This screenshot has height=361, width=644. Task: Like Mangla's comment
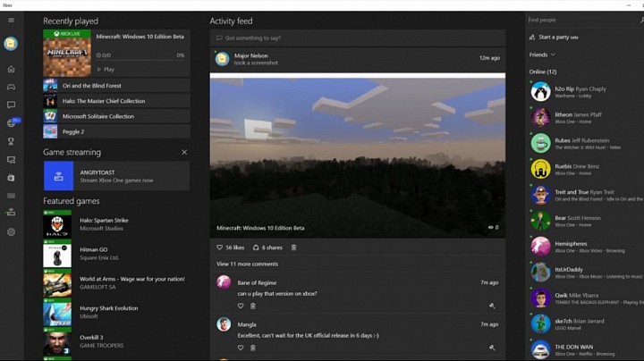click(241, 348)
